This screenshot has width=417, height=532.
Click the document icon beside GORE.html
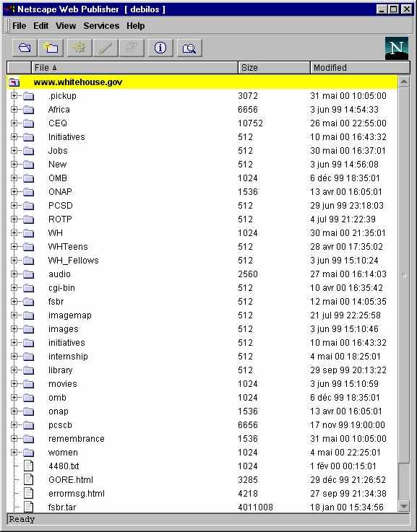[28, 479]
